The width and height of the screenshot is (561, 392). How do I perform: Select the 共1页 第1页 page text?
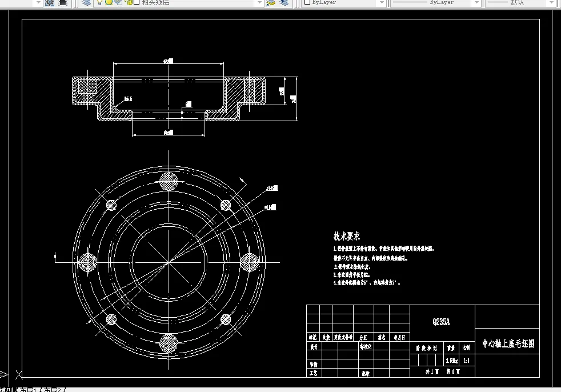[443, 371]
